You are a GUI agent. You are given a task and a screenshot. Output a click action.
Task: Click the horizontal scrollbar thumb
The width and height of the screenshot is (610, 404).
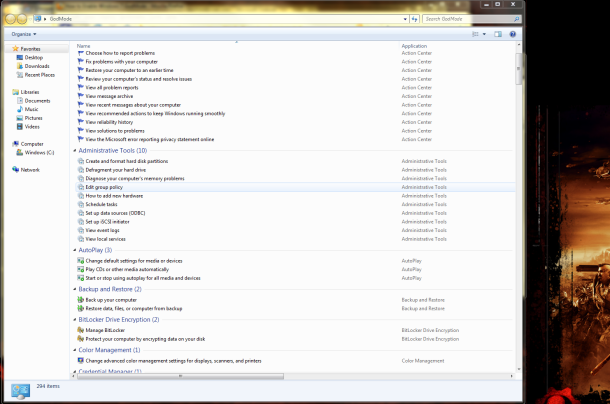coord(180,376)
